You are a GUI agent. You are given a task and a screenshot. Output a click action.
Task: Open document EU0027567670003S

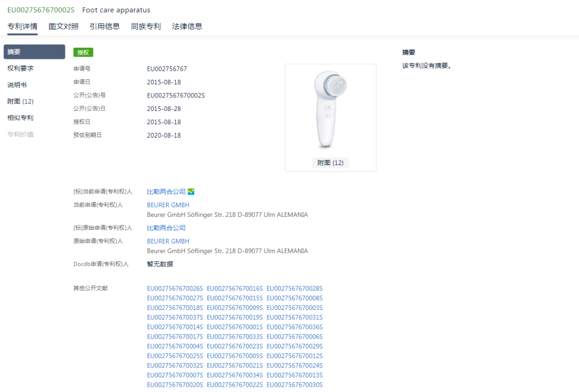click(295, 307)
